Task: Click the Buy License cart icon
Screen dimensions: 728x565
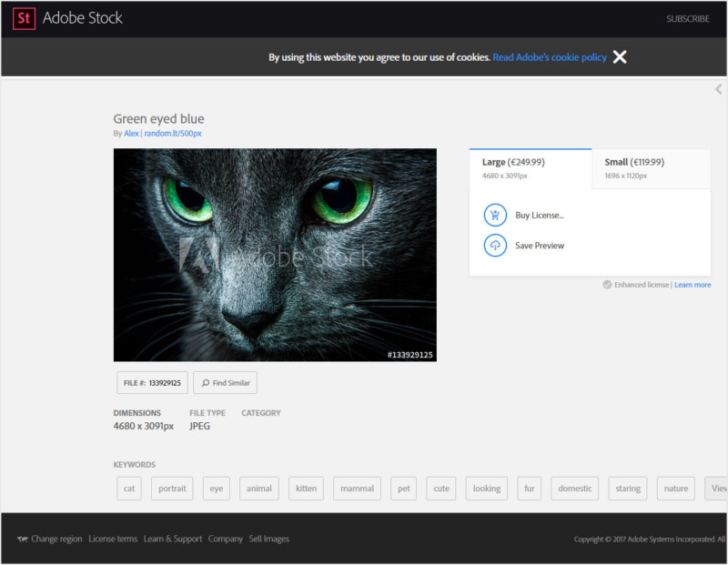Action: 495,216
